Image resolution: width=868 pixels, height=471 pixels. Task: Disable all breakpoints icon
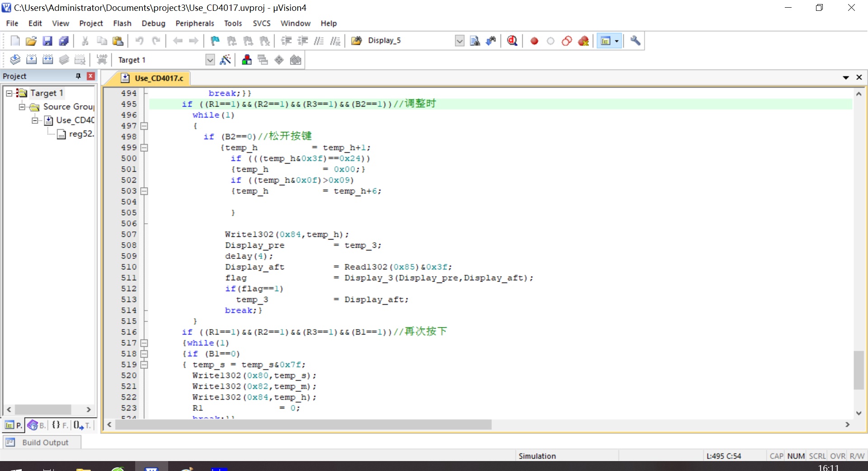566,41
